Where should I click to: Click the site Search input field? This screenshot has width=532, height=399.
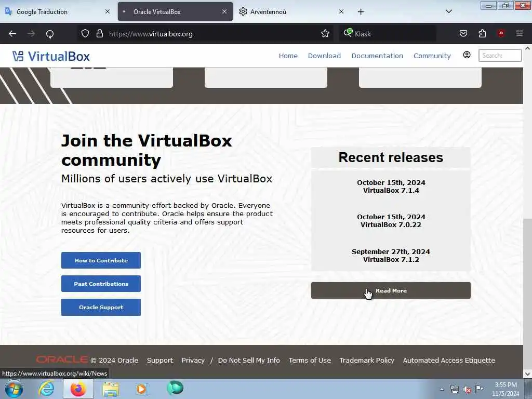(x=500, y=55)
